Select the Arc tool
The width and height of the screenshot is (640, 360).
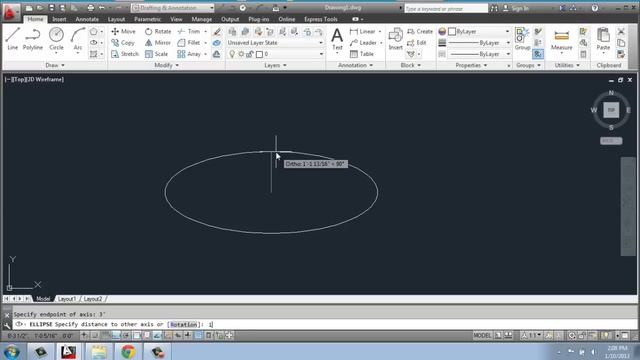pos(78,39)
